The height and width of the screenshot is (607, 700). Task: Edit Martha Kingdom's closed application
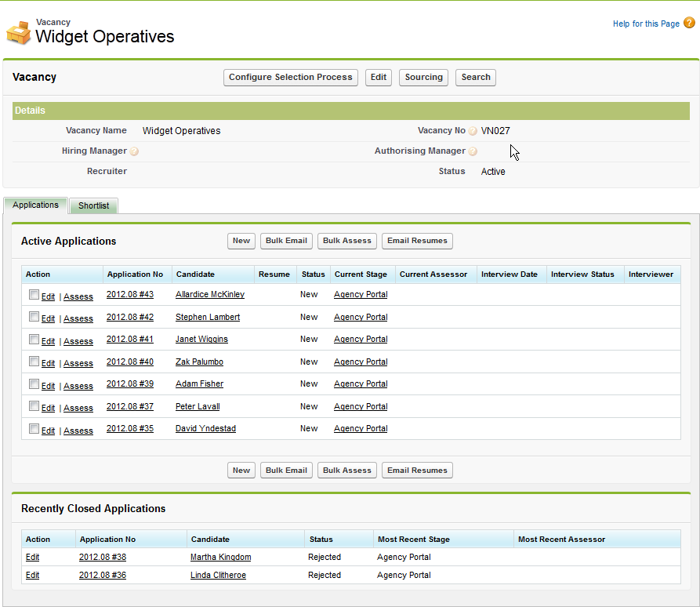tap(32, 558)
